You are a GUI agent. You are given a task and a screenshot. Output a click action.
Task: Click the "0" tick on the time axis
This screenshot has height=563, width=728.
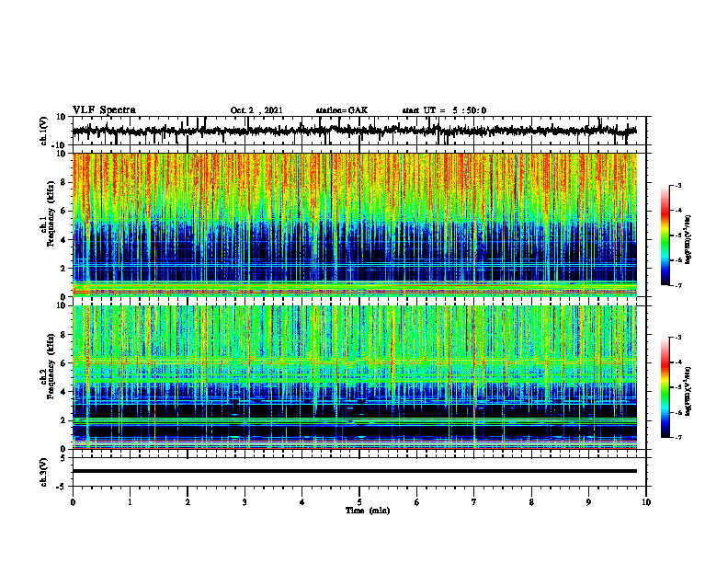coord(73,502)
